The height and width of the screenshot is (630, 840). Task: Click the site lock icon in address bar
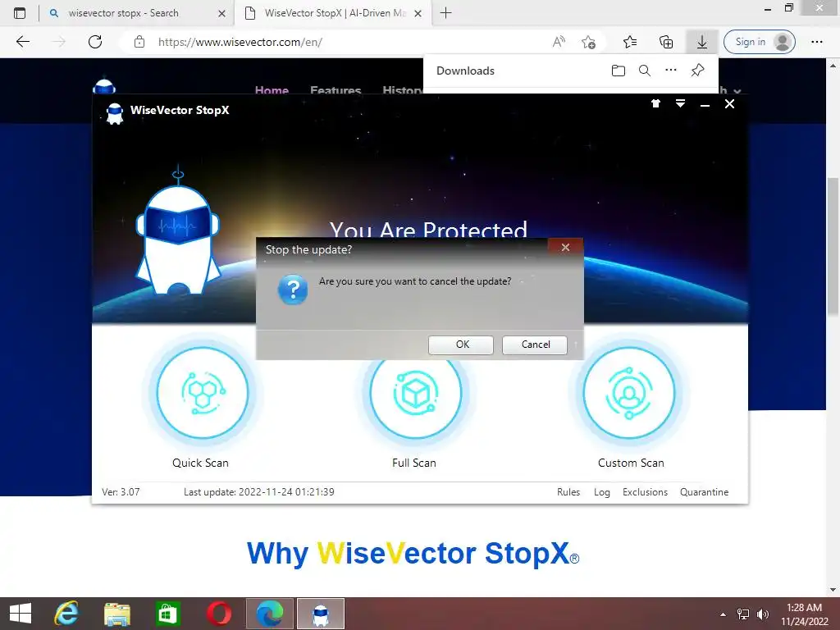coord(139,42)
